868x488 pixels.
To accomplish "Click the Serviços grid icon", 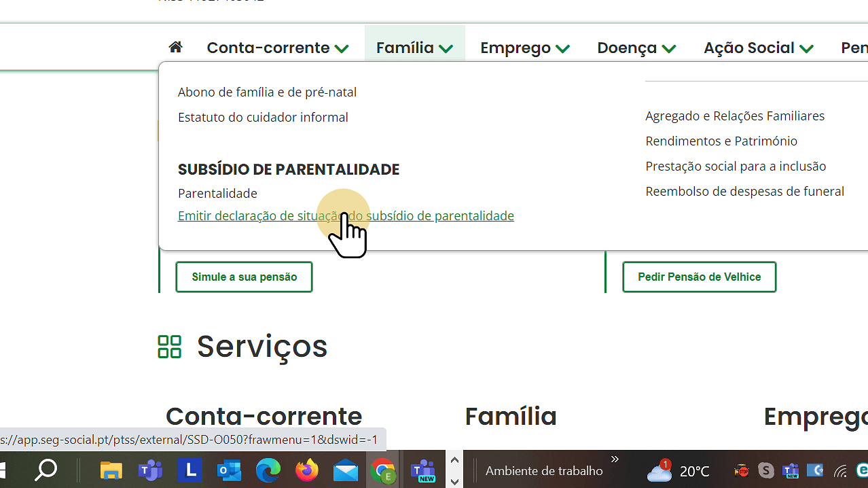I will pos(169,347).
